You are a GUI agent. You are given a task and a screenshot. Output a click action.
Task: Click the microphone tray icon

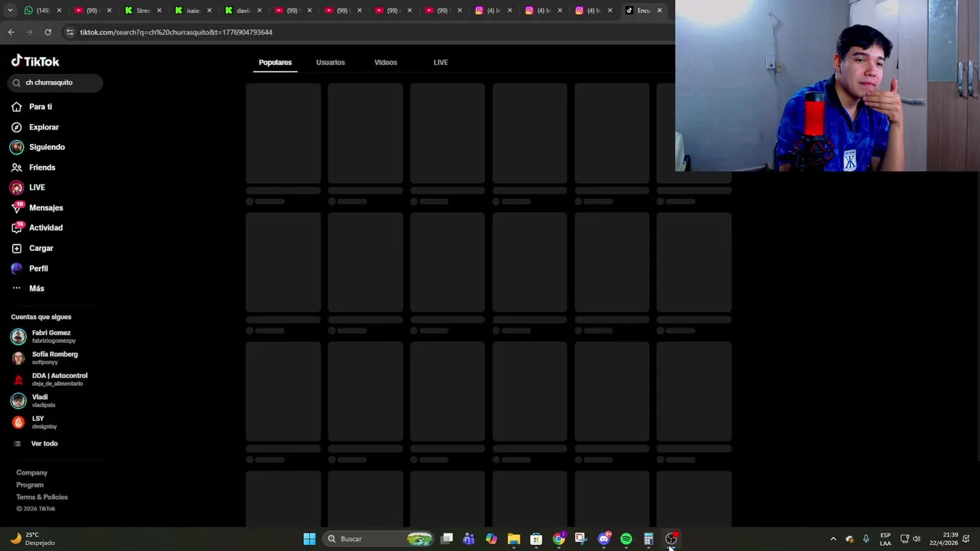(866, 539)
